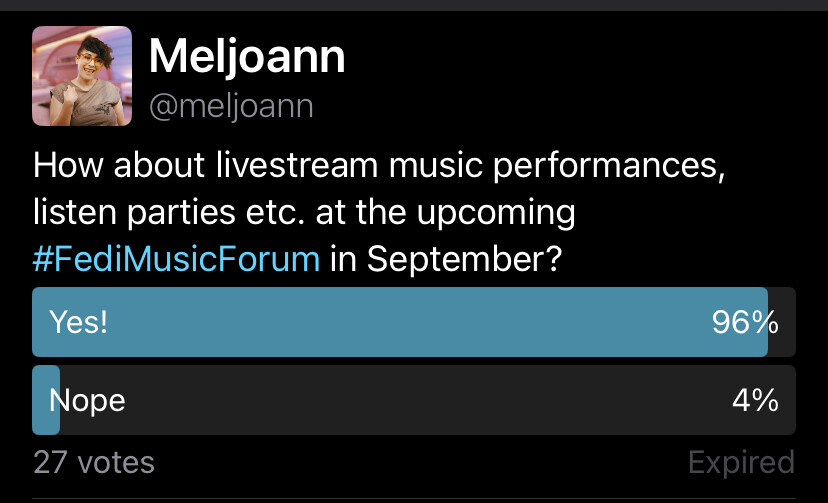Click the middle of the blue Yes! bar
The height and width of the screenshot is (503, 828).
(400, 322)
